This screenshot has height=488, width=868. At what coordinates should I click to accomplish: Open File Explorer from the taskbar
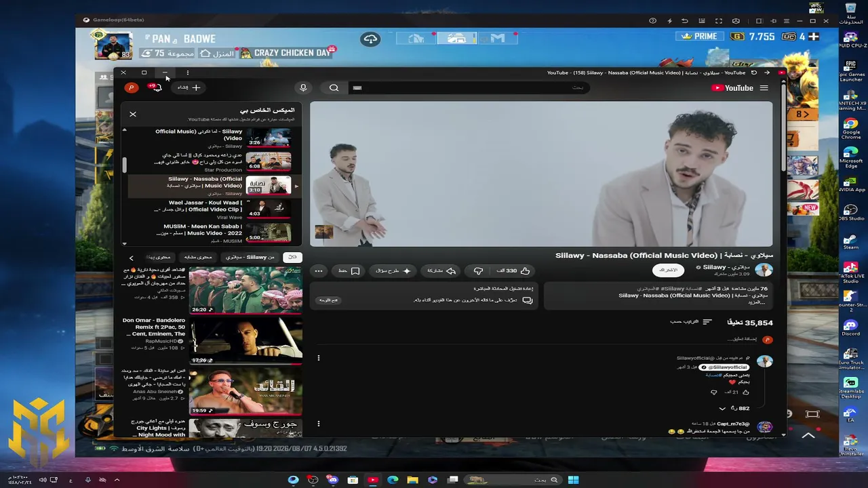[412, 480]
